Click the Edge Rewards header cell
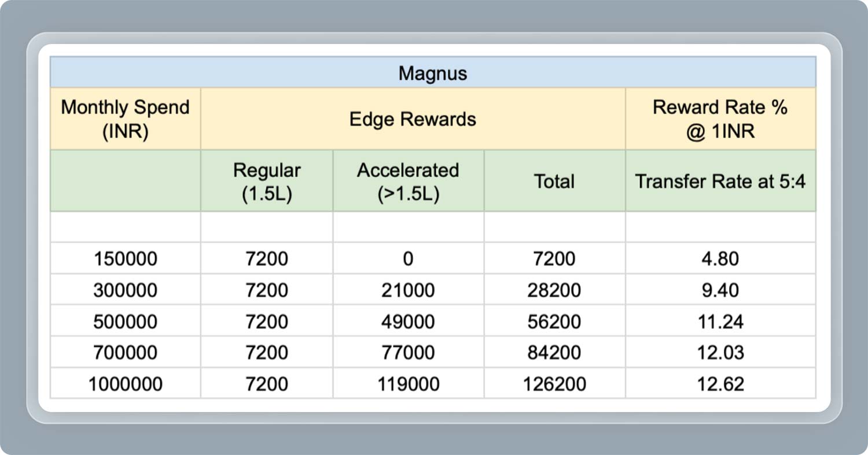 tap(413, 119)
